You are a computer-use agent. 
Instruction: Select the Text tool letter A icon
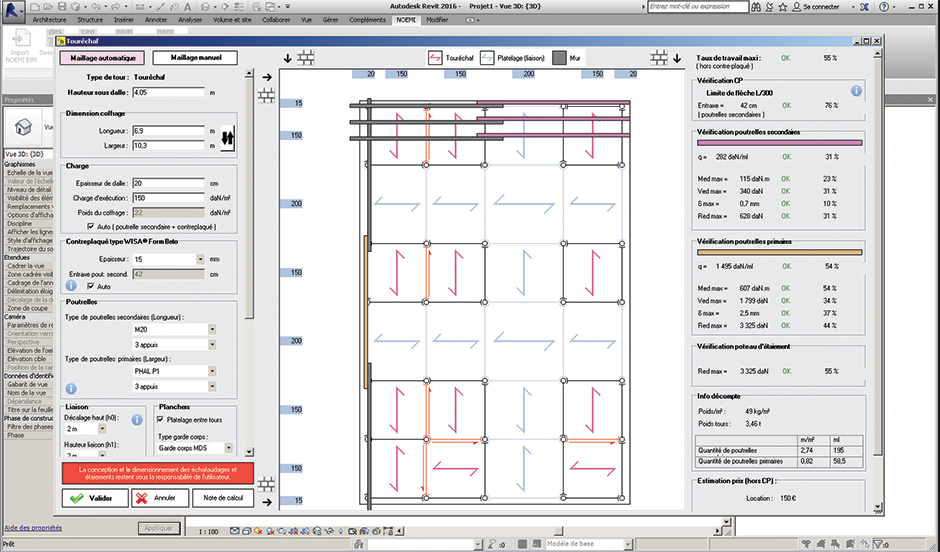point(188,7)
